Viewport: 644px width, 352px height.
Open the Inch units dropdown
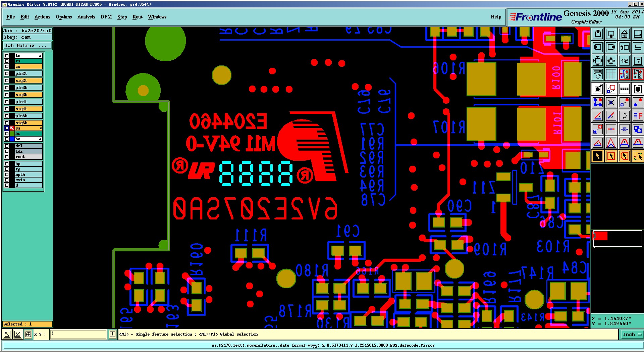tap(632, 334)
